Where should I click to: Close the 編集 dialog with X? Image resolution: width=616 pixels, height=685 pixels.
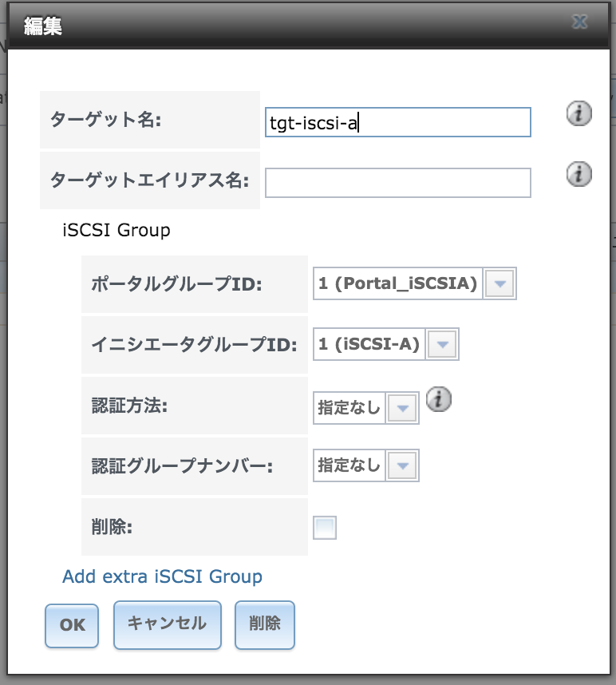[x=580, y=22]
